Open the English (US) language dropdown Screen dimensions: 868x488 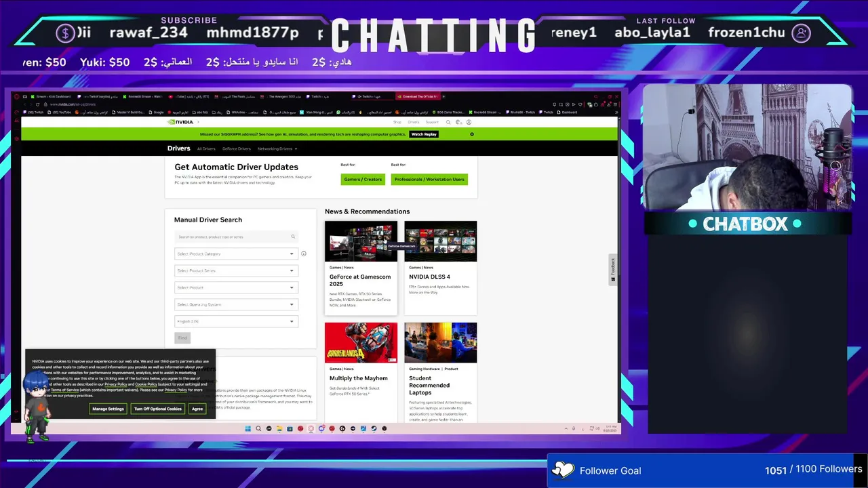(235, 321)
